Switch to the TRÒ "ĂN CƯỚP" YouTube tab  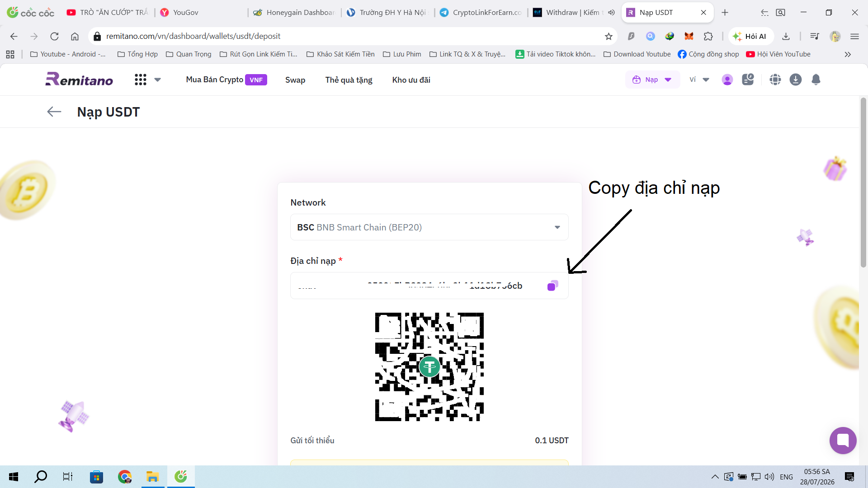[108, 13]
